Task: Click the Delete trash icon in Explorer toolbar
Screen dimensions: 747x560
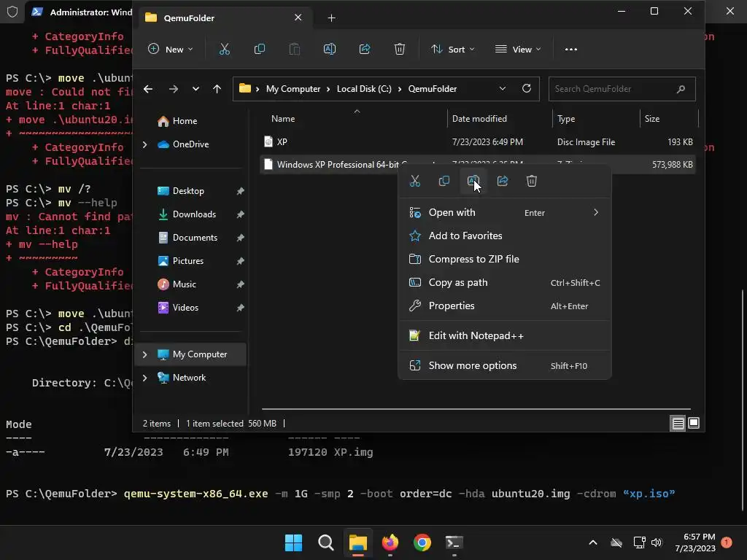Action: pyautogui.click(x=400, y=49)
